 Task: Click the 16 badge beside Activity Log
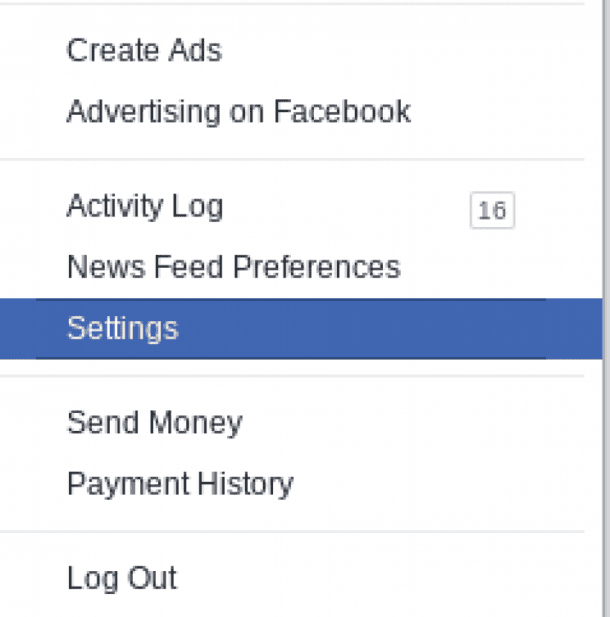491,211
